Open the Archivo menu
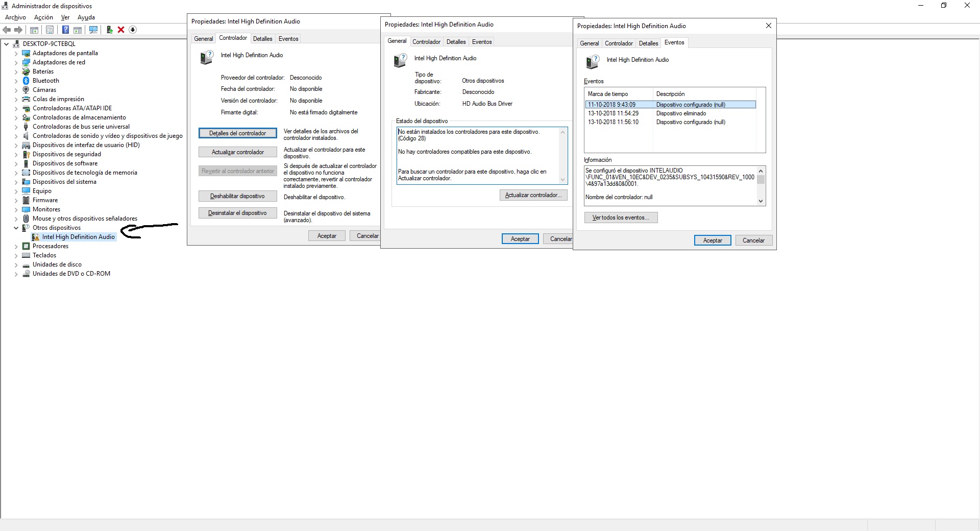The height and width of the screenshot is (531, 980). coord(15,17)
